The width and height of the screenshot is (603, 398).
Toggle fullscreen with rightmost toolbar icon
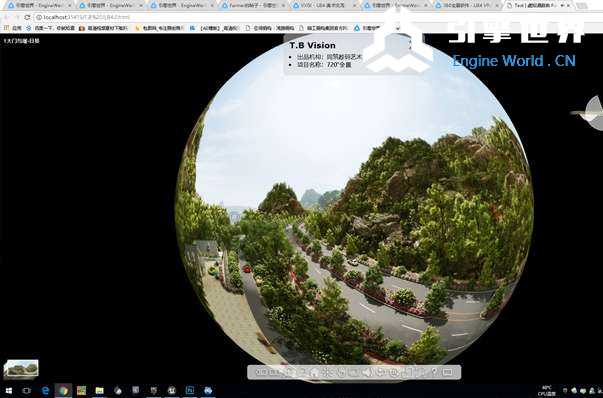tap(448, 372)
